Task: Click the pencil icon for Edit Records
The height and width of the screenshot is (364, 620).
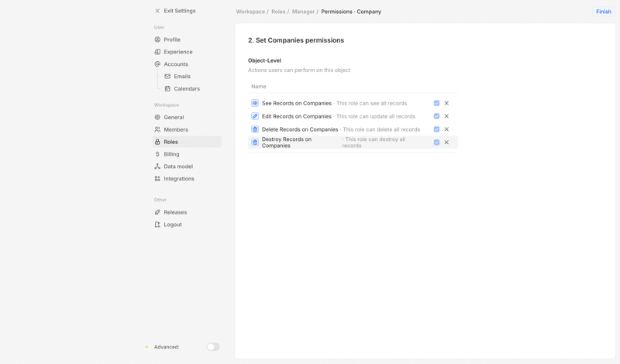Action: click(x=255, y=116)
